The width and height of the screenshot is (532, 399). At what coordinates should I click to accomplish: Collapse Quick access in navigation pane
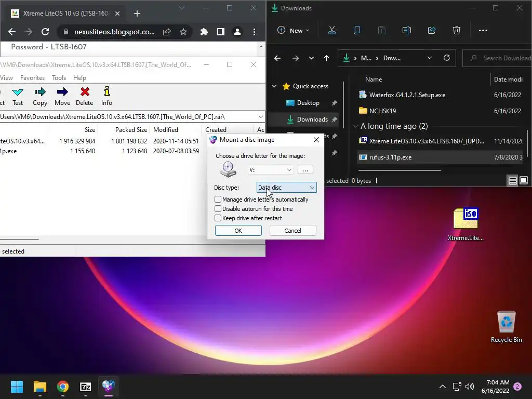tap(274, 86)
